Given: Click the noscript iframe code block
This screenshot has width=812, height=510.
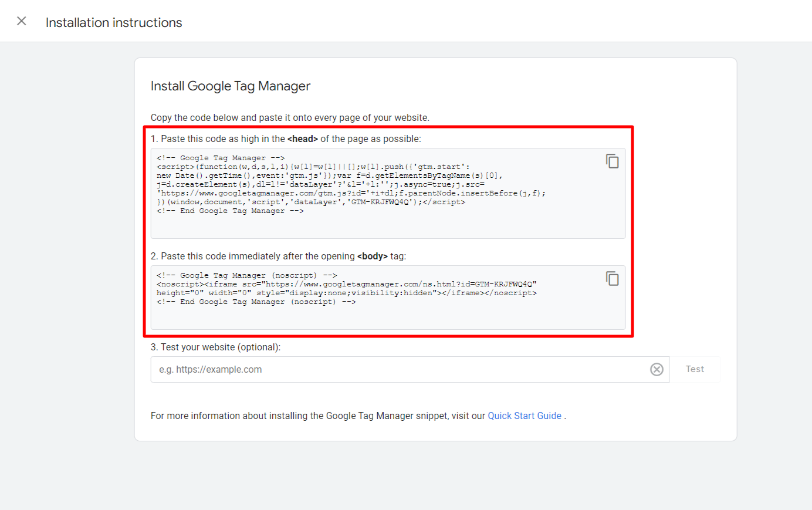Looking at the screenshot, I should (x=388, y=297).
